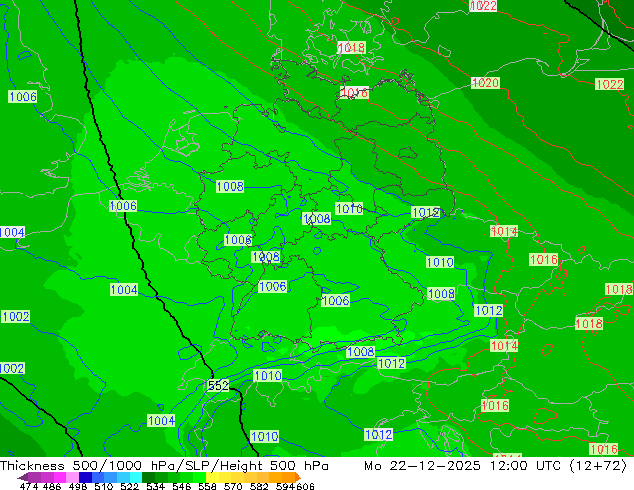The image size is (634, 490).
Task: Click the 498 legend value
Action: (x=78, y=486)
